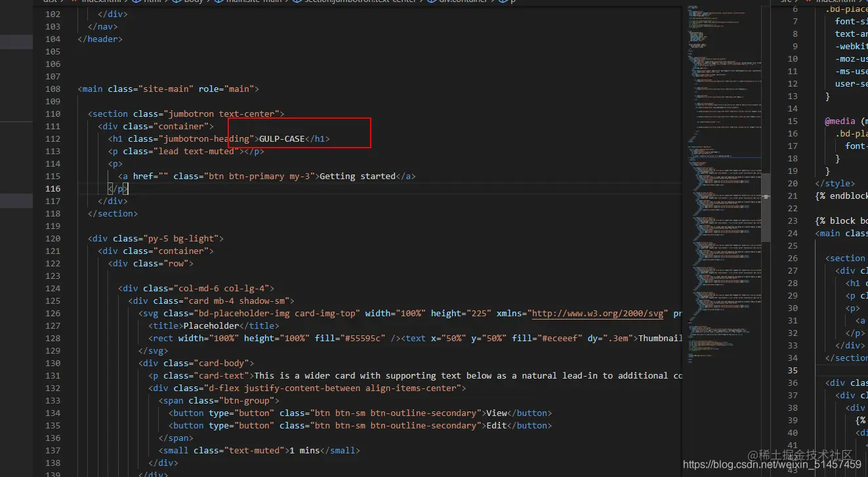Click the "-moz-us" property in the right editor
The height and width of the screenshot is (477, 868).
tap(852, 59)
